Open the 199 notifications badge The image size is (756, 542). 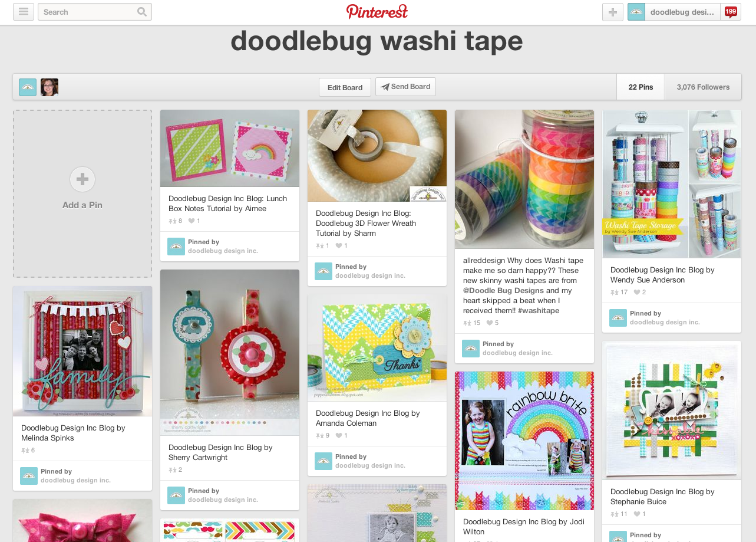(x=731, y=12)
